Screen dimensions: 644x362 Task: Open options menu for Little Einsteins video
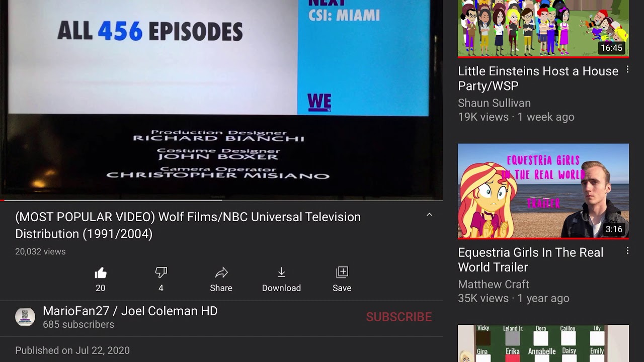[x=627, y=70]
